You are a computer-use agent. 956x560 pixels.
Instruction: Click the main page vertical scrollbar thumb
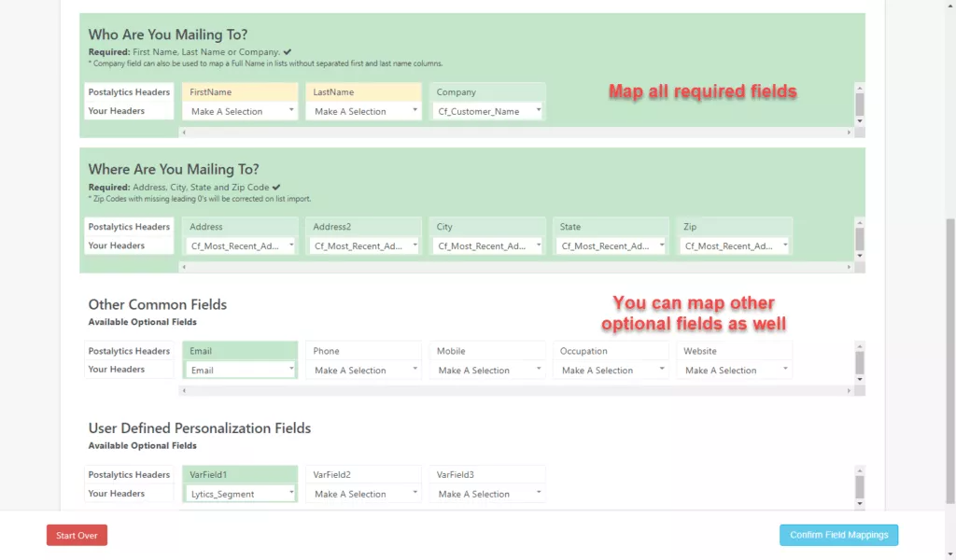click(949, 361)
